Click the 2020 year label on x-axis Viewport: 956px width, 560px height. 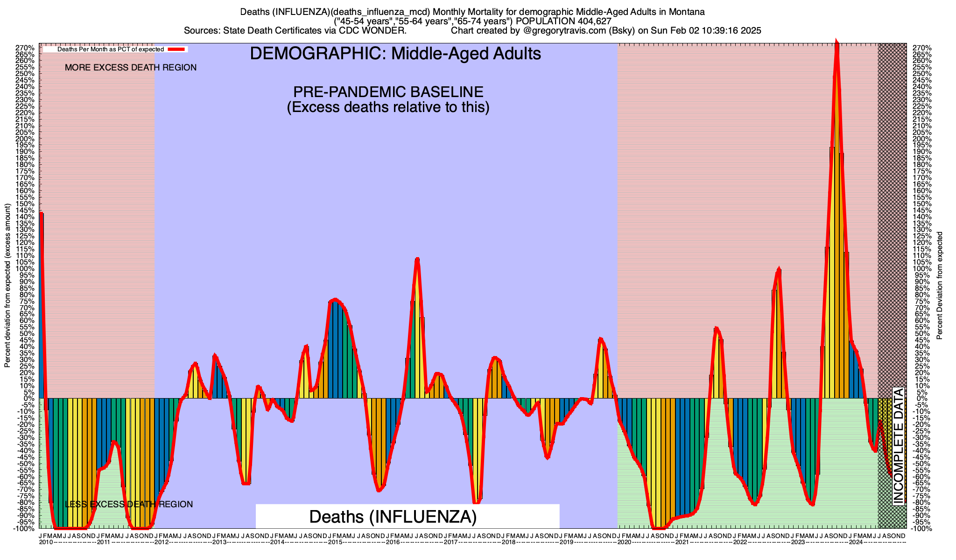tap(624, 542)
